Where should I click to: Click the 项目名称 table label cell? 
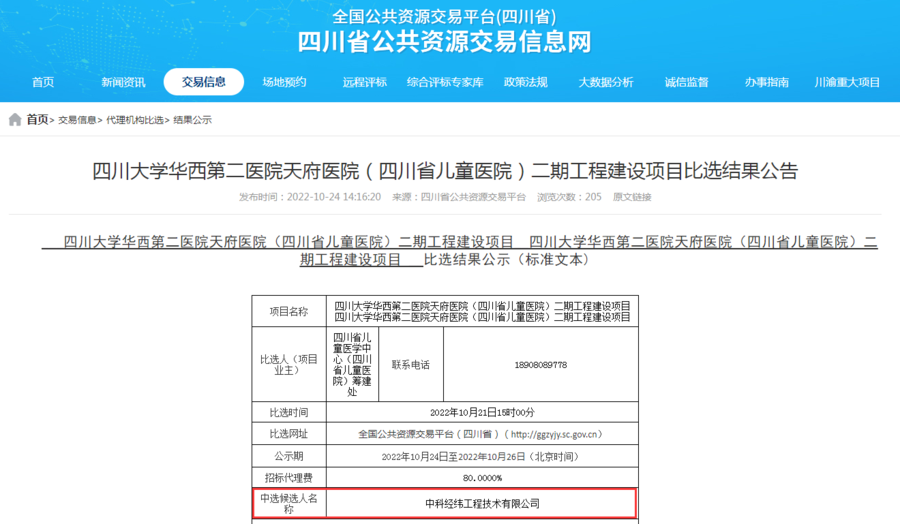tap(289, 311)
